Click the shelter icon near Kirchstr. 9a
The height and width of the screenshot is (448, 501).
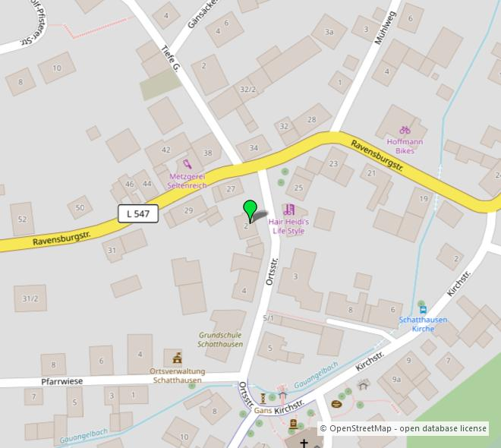click(363, 384)
